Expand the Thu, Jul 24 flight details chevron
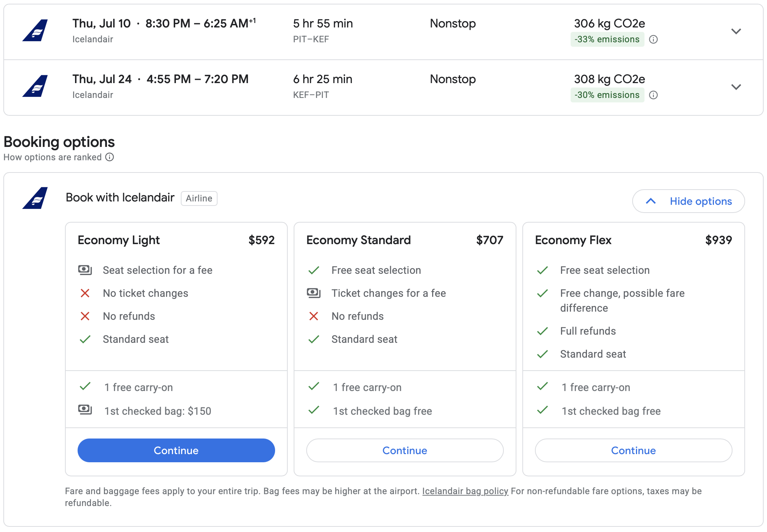This screenshot has width=767, height=532. 736,87
